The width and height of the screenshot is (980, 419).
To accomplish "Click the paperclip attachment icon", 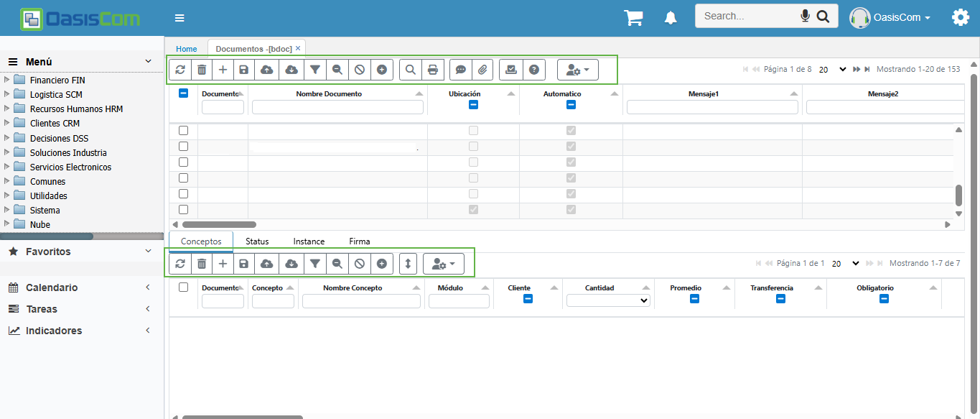I will [483, 70].
